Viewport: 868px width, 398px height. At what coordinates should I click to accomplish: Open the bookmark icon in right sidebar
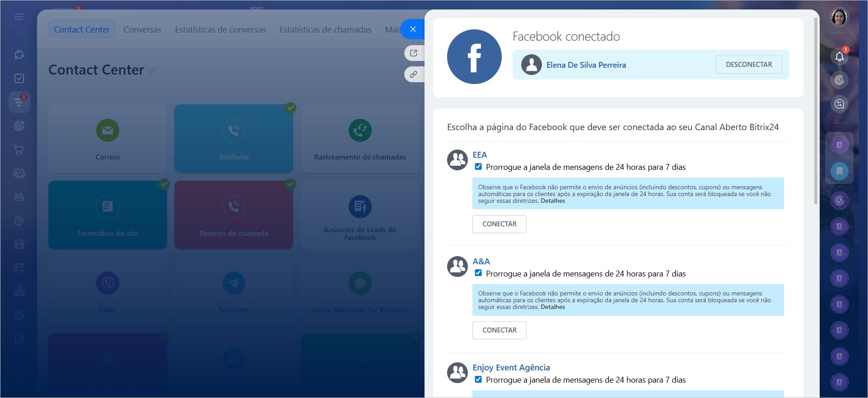(x=839, y=171)
